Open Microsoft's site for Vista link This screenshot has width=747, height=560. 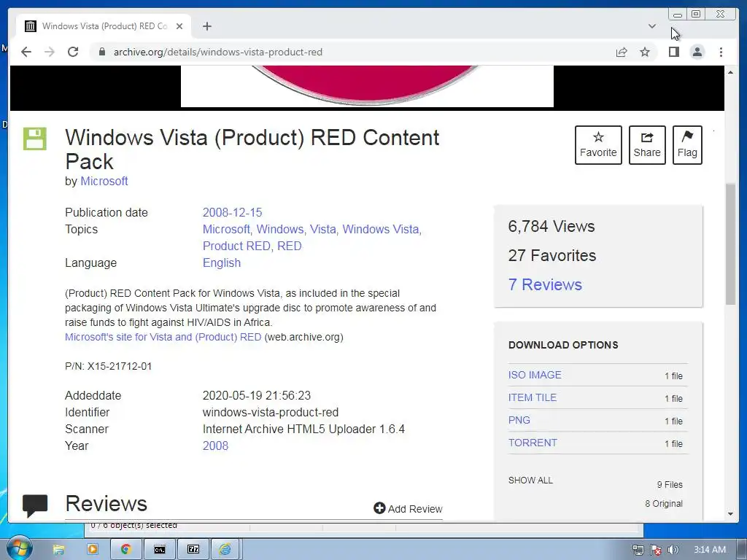click(163, 337)
